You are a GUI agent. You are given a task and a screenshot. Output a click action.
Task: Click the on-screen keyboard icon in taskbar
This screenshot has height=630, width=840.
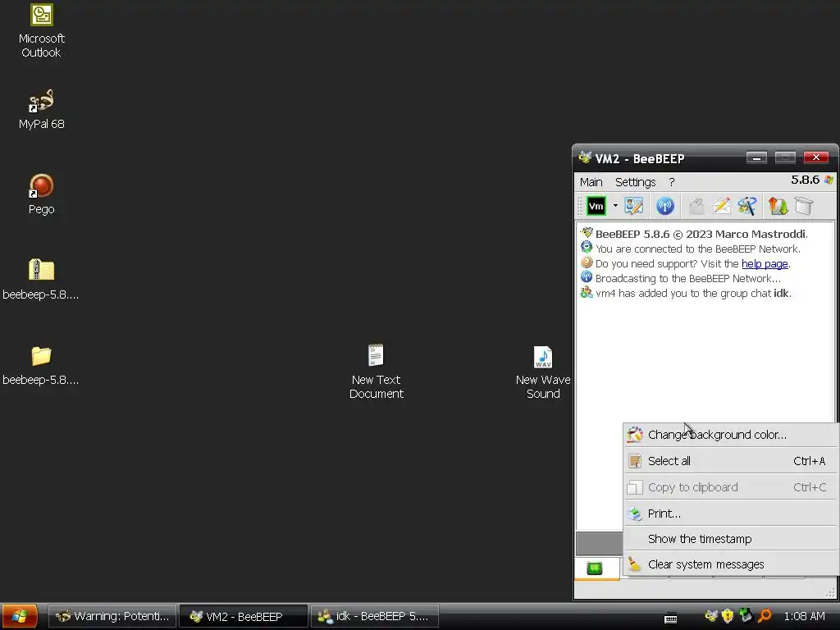(671, 618)
